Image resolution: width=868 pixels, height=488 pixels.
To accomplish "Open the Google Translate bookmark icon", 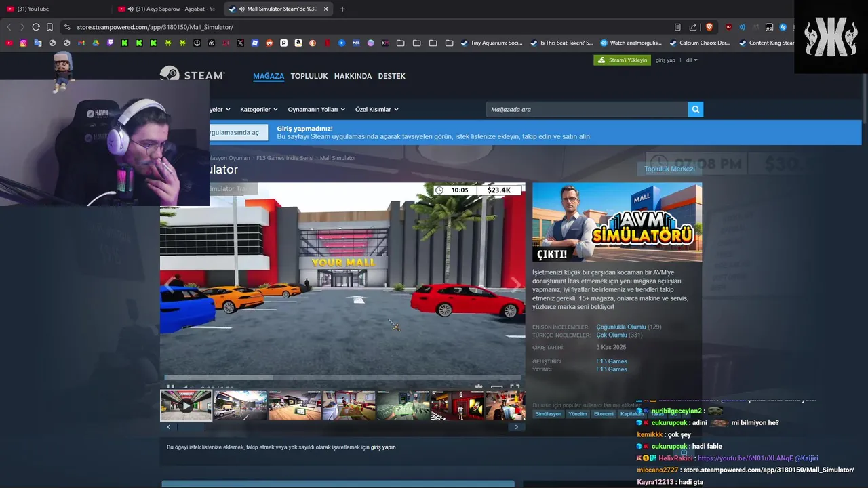I will coord(38,43).
